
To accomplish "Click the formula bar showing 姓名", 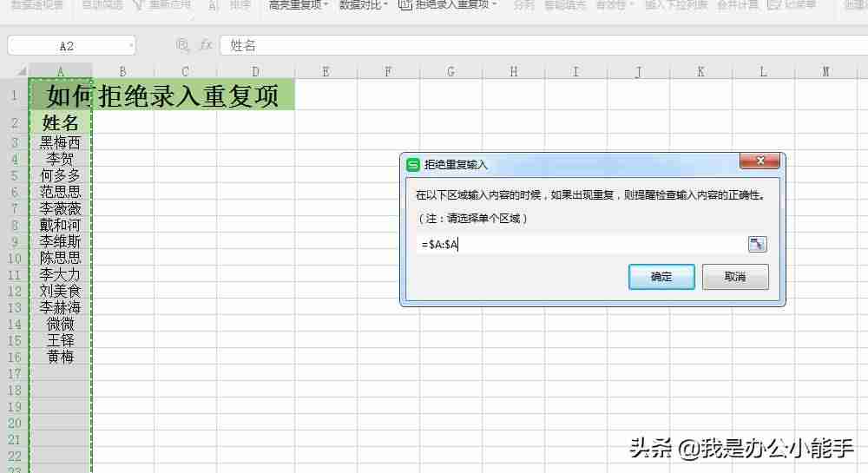I will 542,45.
